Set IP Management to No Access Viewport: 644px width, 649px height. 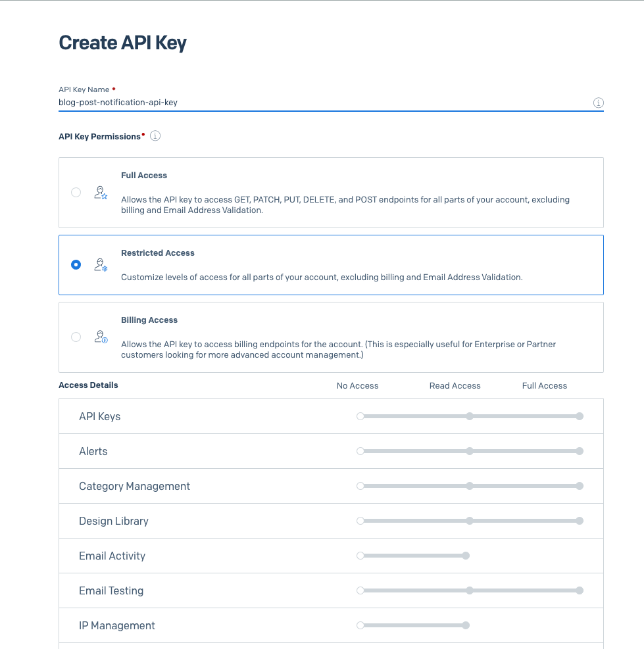click(360, 625)
